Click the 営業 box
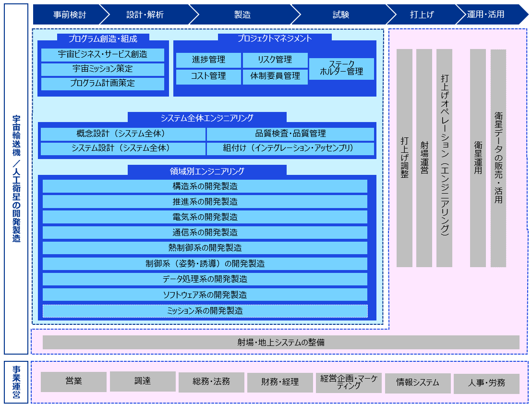The image size is (532, 406). tap(73, 381)
